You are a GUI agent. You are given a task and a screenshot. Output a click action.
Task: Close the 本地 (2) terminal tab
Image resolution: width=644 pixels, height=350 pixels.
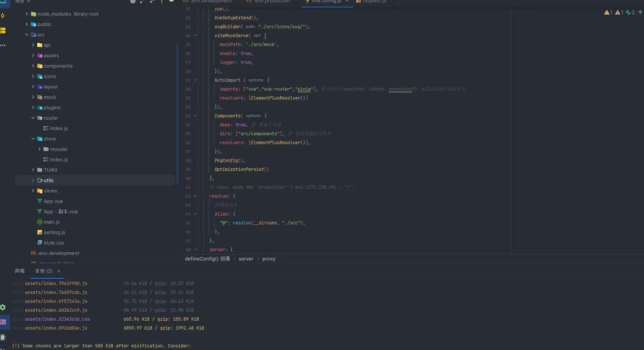pos(59,271)
